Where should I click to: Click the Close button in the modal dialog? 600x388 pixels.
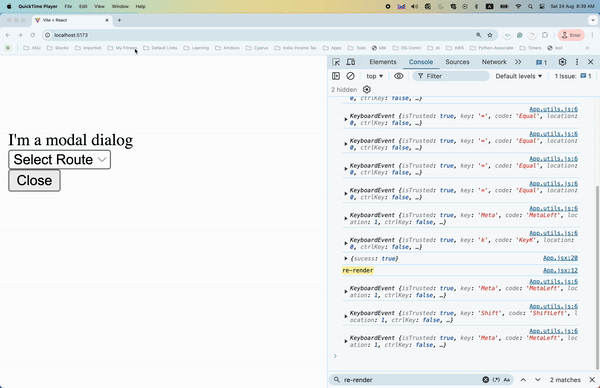pos(34,181)
